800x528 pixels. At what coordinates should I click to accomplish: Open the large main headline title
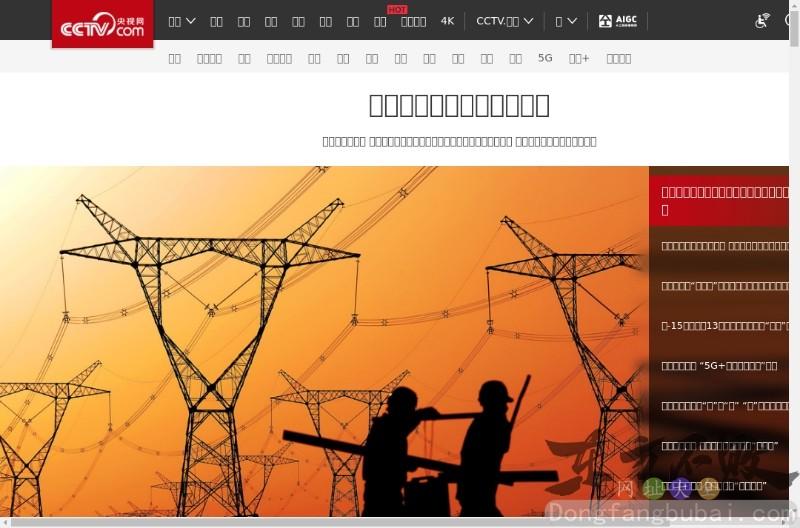click(x=459, y=105)
